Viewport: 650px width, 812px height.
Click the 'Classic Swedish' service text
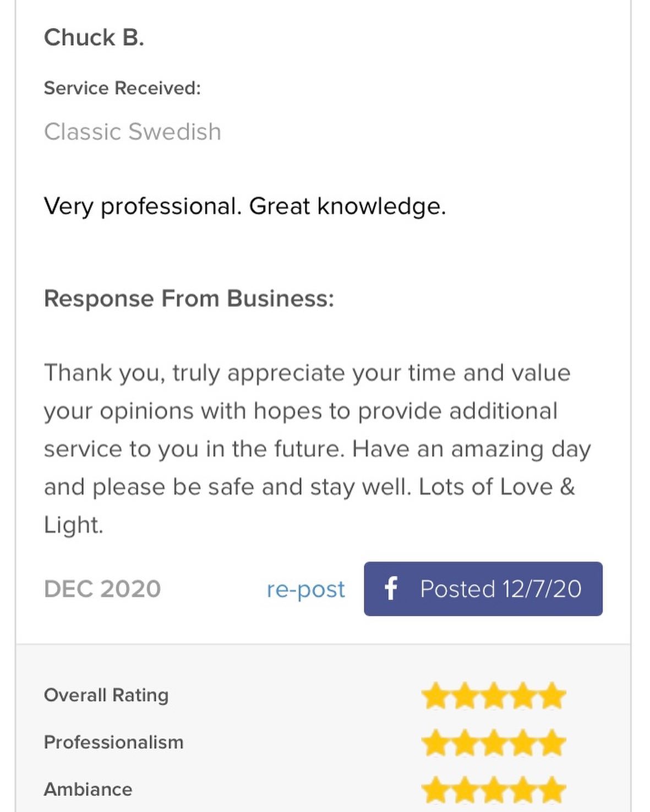click(x=132, y=132)
